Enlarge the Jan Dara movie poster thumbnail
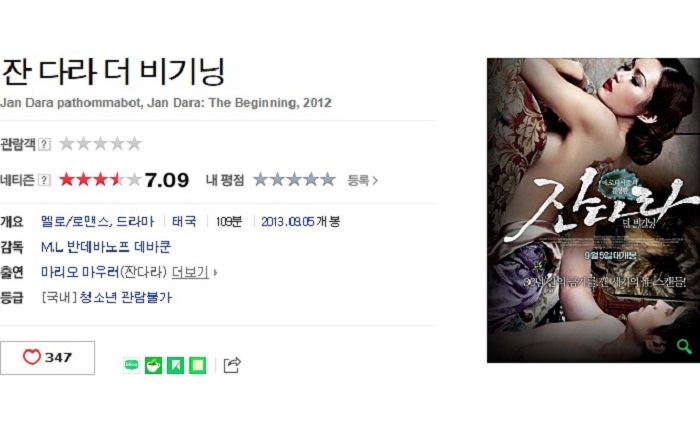 pyautogui.click(x=593, y=210)
